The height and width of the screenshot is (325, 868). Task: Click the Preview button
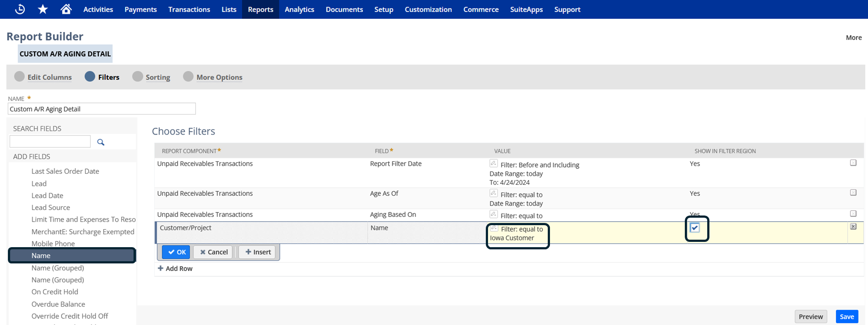tap(811, 317)
